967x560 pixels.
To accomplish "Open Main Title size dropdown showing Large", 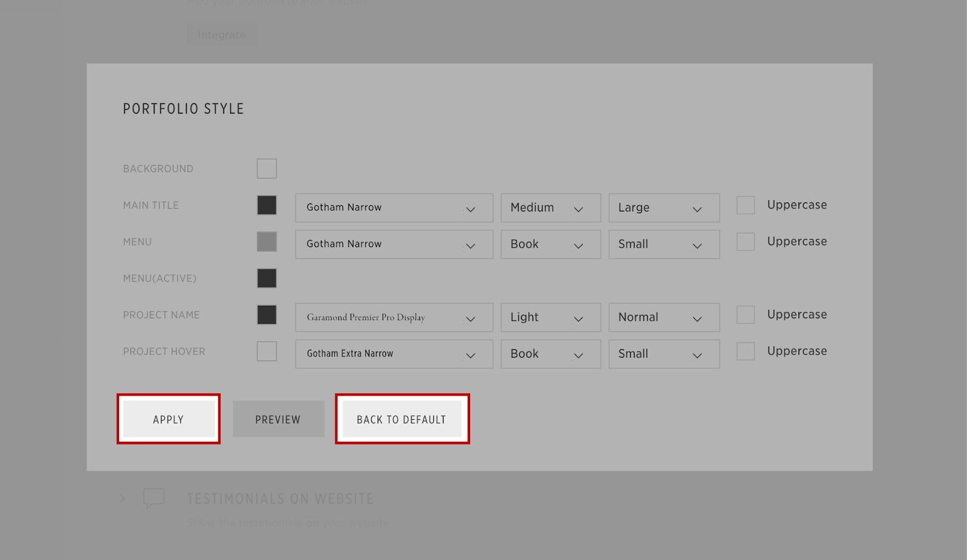I will tap(664, 208).
